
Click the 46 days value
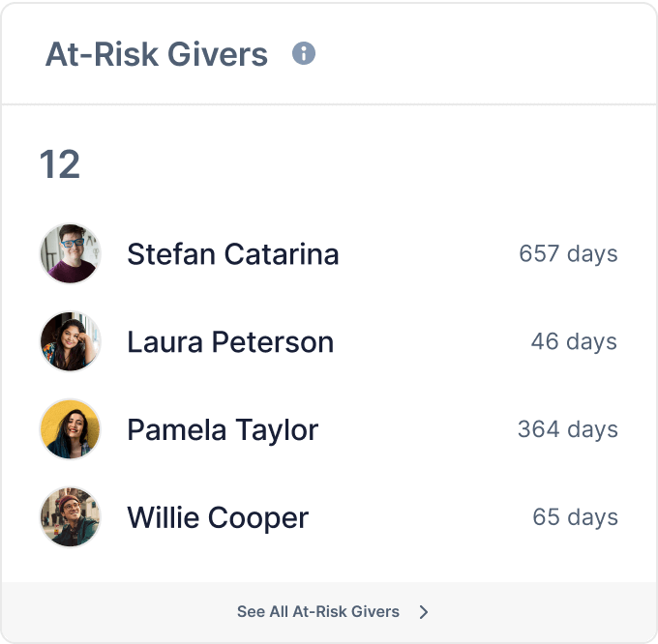coord(574,341)
